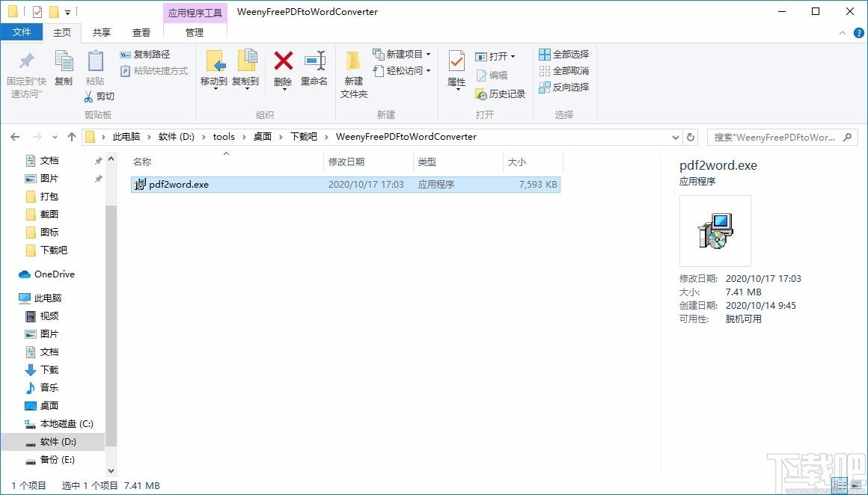Click the search magnifier icon
Viewport: 868px width, 495px height.
[x=847, y=137]
